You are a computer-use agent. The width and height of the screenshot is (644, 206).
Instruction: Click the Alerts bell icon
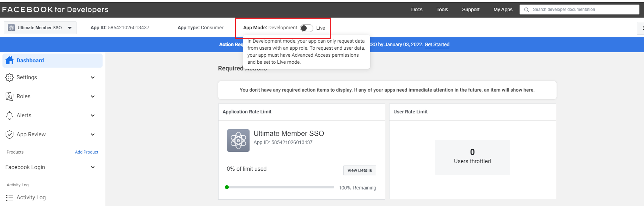pos(10,116)
